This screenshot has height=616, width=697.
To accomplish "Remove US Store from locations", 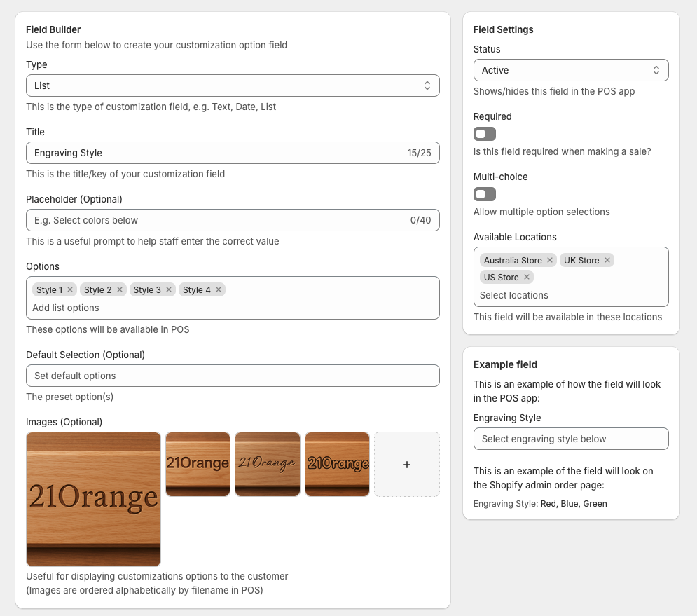I will (x=527, y=277).
